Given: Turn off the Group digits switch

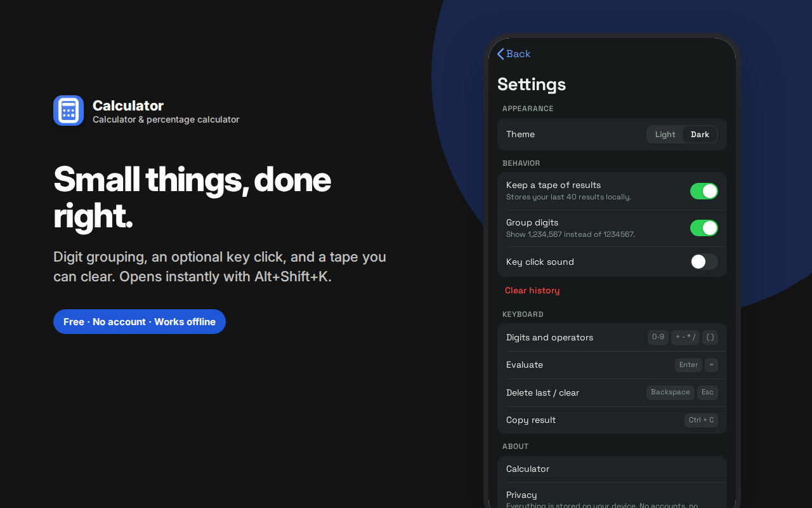Looking at the screenshot, I should click(704, 228).
